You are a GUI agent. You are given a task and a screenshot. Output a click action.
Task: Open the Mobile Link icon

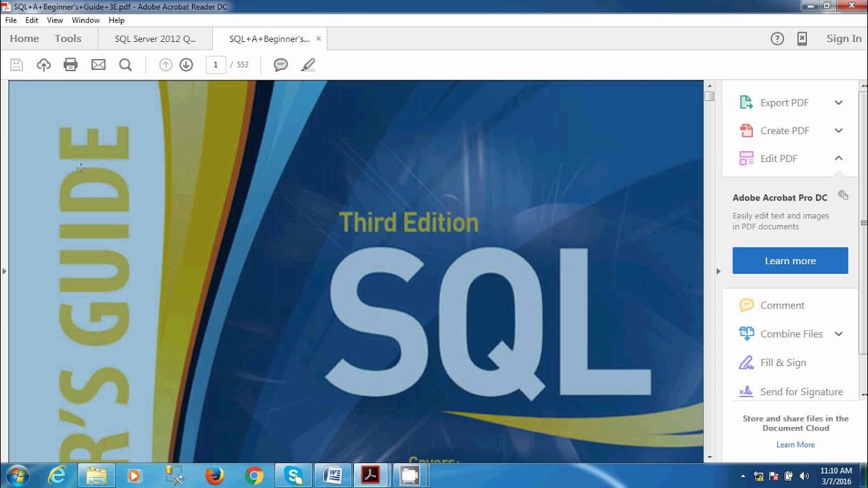(x=802, y=39)
